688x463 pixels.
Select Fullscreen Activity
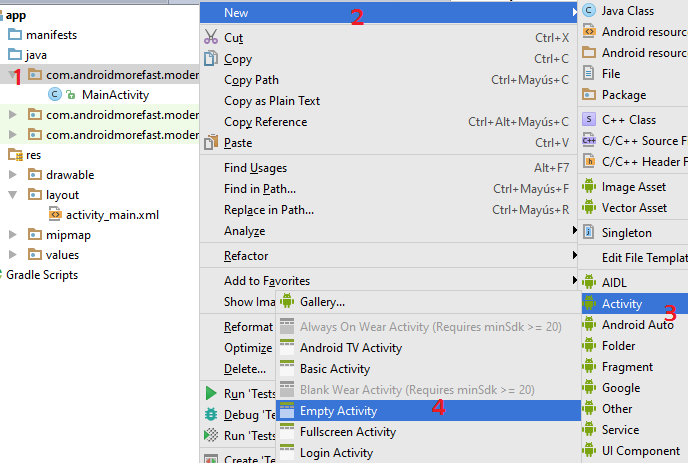click(428, 432)
